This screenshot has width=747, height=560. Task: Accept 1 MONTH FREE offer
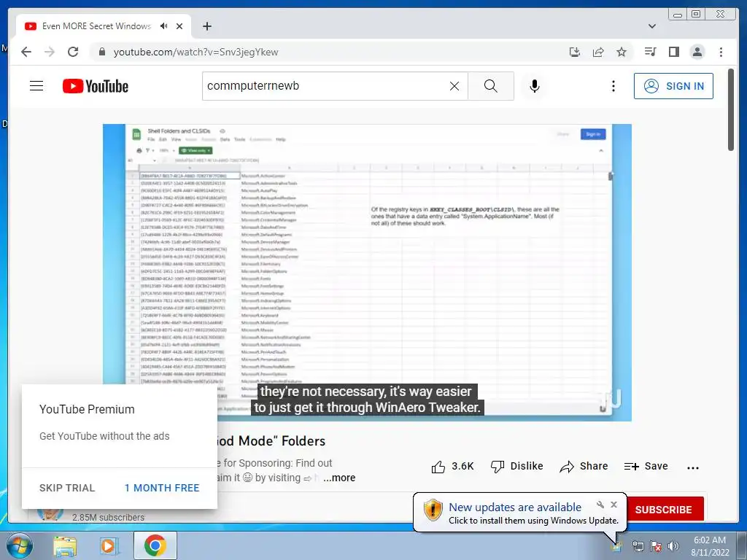click(x=162, y=488)
